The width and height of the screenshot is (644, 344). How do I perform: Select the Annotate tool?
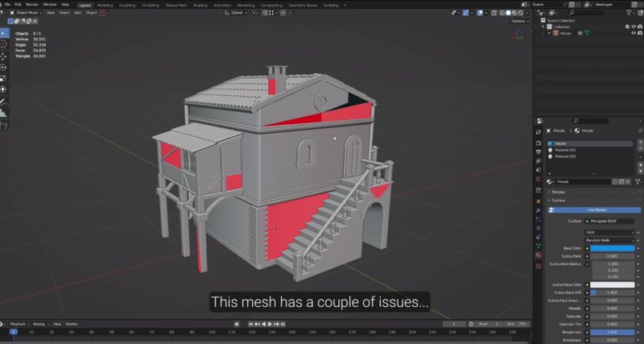pos(3,102)
